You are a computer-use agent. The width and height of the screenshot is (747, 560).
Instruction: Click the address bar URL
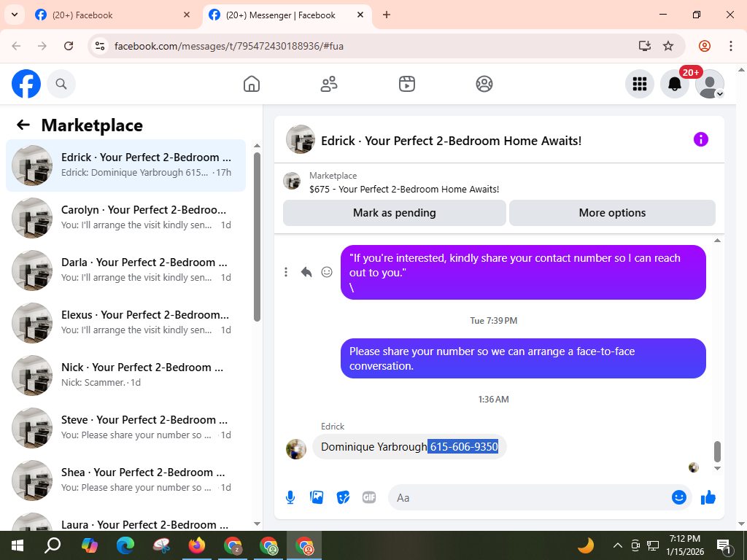point(228,46)
